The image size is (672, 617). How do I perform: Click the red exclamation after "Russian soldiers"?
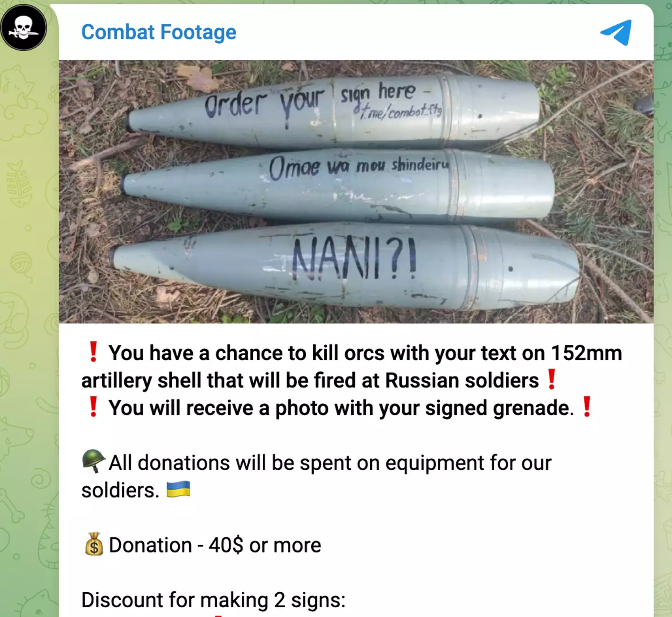tap(552, 379)
